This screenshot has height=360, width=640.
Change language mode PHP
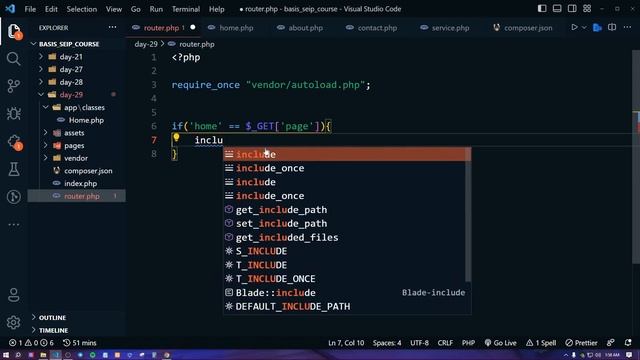(468, 343)
